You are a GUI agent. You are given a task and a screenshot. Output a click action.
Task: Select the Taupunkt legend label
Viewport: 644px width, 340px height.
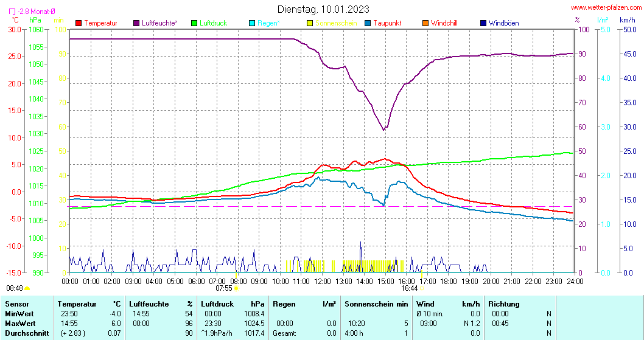click(387, 23)
